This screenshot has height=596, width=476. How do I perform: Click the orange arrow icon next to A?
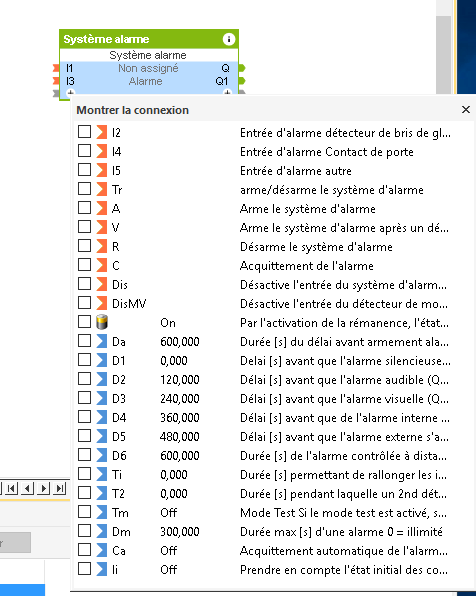tap(102, 208)
